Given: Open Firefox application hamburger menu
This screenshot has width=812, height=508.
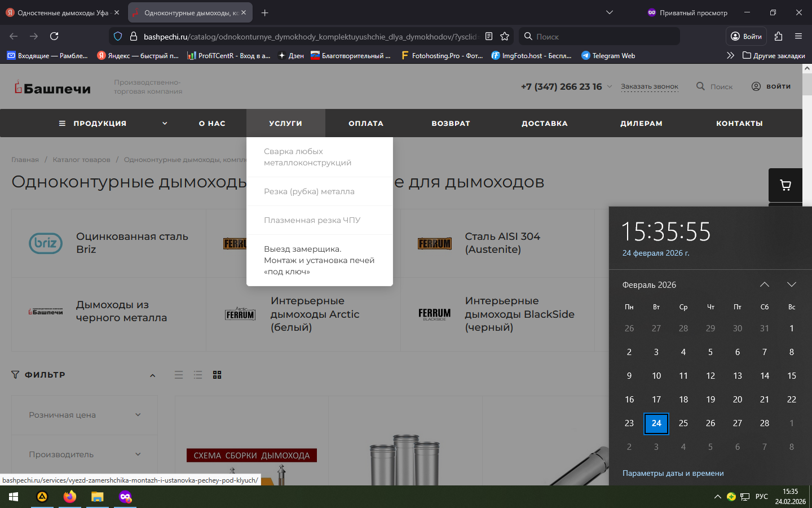Looking at the screenshot, I should coord(798,36).
